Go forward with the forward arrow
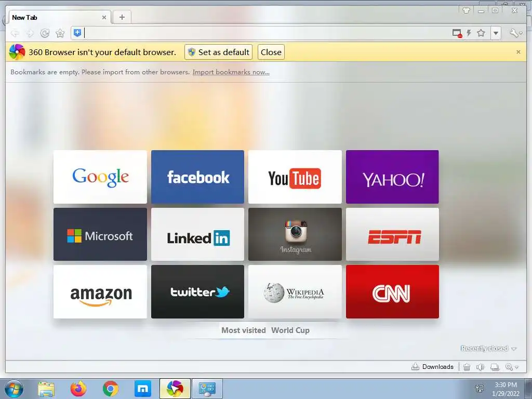Screen dimensions: 532x399 pos(30,33)
